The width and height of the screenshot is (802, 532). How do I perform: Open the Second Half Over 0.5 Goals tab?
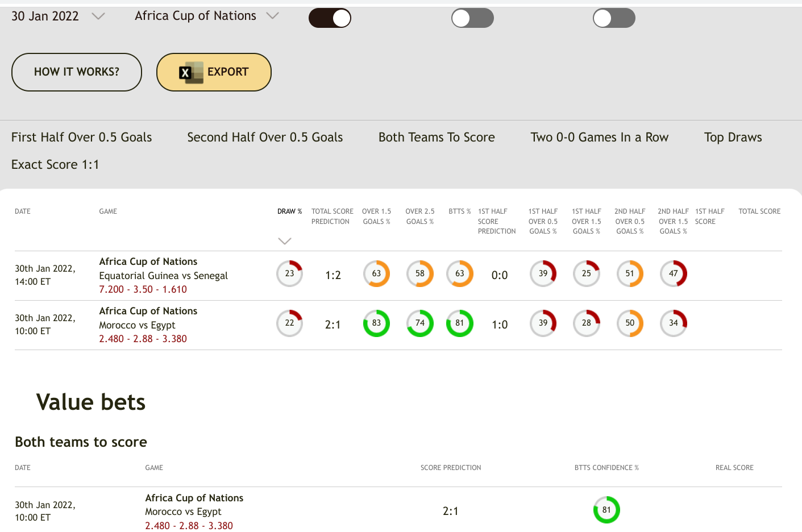(265, 137)
